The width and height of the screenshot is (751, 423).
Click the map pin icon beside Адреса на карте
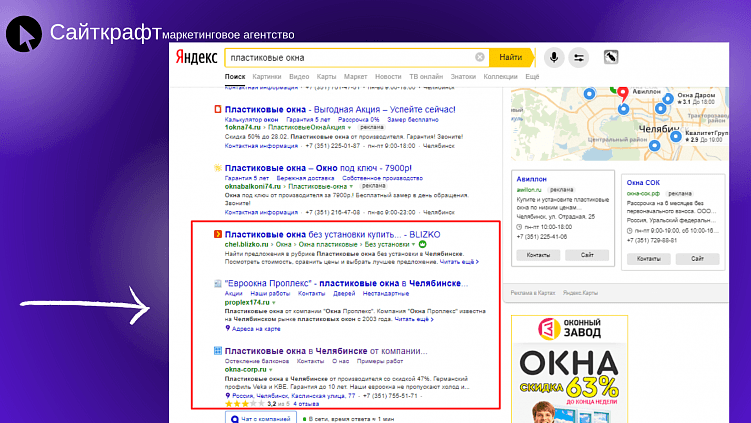[228, 328]
